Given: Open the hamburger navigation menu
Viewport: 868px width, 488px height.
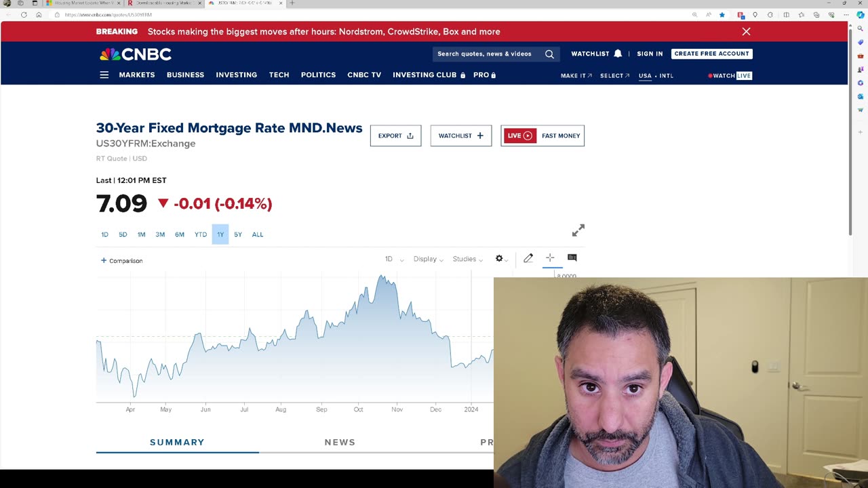Looking at the screenshot, I should coord(104,75).
